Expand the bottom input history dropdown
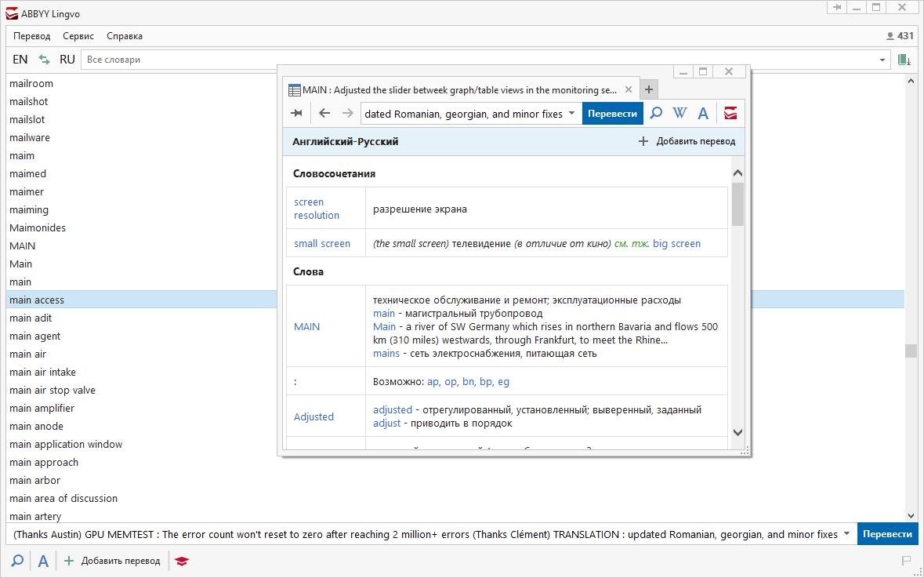 [846, 534]
